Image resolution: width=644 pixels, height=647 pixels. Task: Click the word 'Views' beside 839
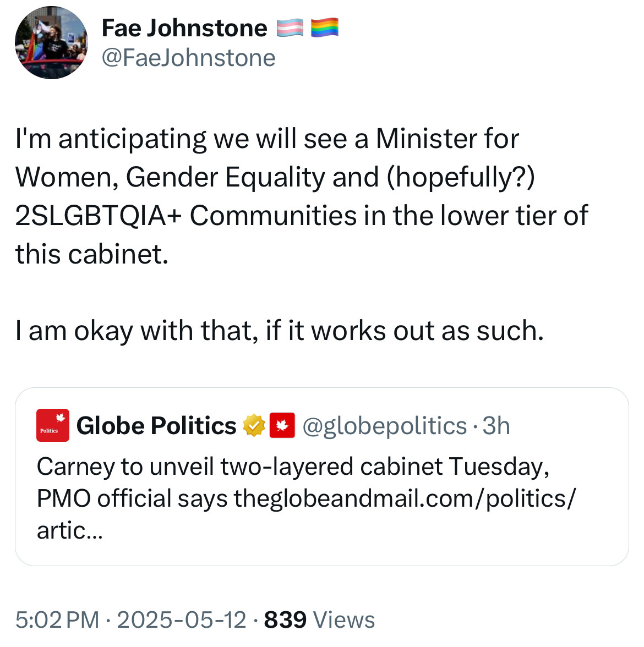344,619
